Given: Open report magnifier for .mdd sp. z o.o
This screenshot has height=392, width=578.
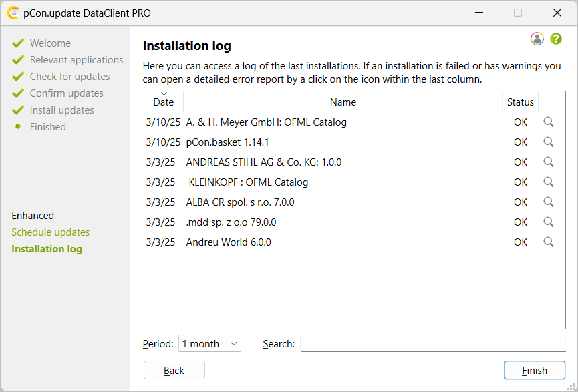Looking at the screenshot, I should [549, 222].
